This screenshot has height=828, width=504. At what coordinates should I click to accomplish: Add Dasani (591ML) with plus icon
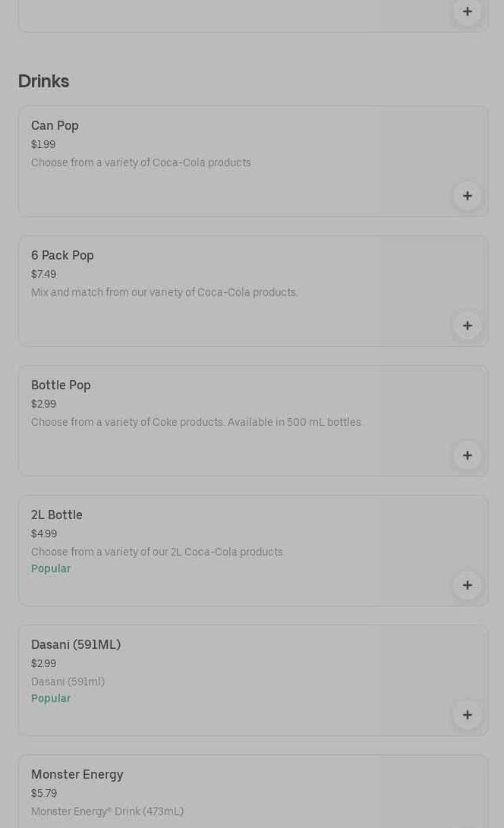click(467, 715)
